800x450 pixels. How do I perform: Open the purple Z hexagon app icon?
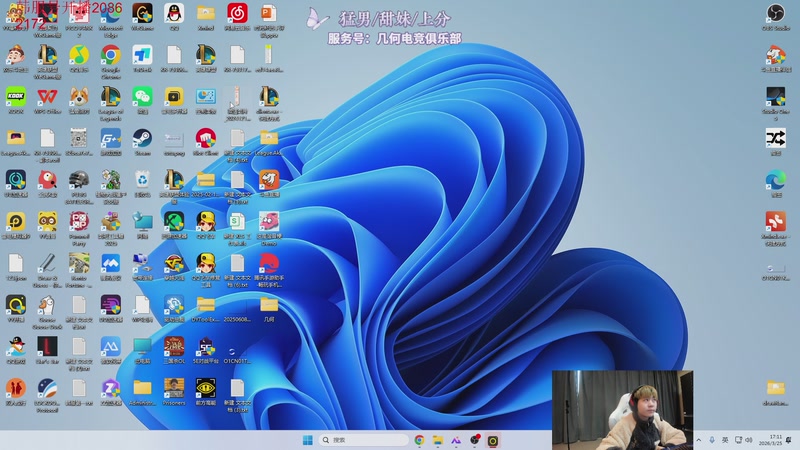click(x=111, y=388)
